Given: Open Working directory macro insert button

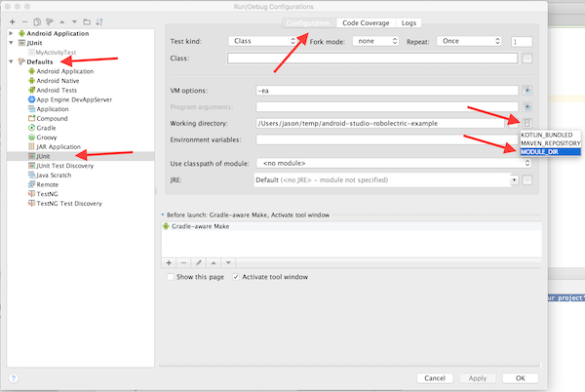Looking at the screenshot, I should (527, 123).
